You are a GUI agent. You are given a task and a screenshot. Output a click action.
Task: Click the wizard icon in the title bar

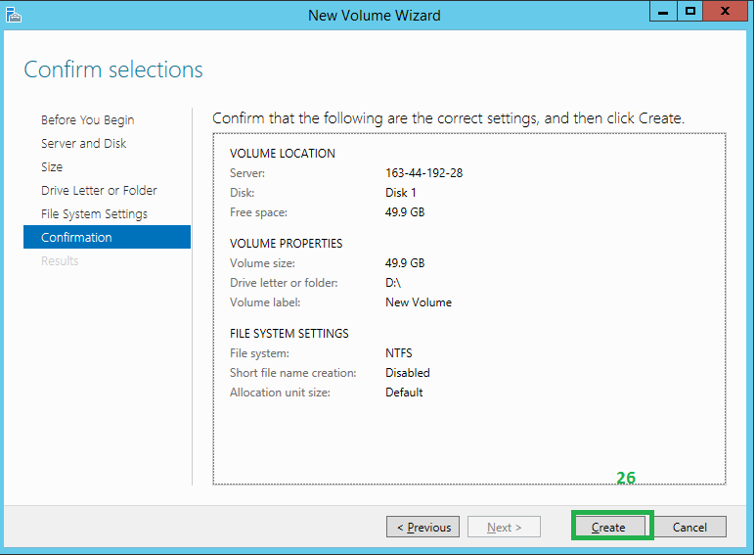(14, 15)
